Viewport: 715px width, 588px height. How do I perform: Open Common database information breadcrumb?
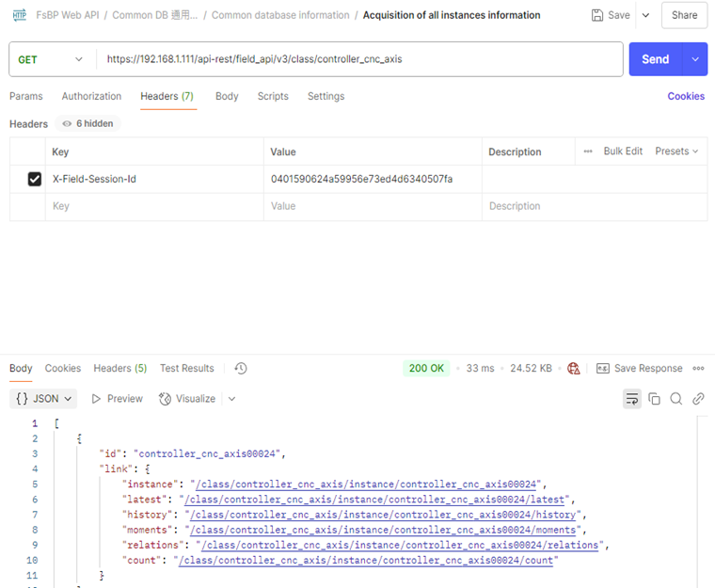280,15
